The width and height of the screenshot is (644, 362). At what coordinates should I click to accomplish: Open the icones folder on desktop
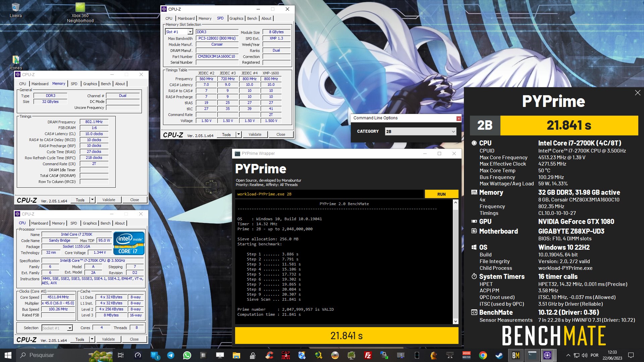(x=15, y=62)
